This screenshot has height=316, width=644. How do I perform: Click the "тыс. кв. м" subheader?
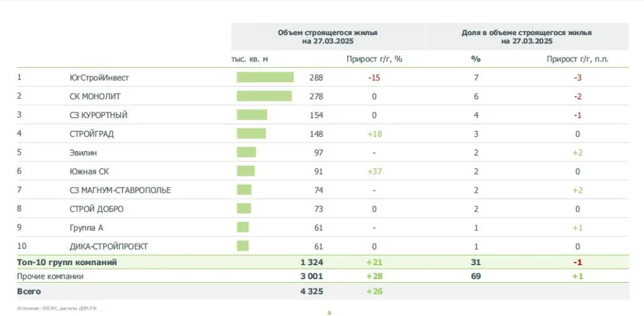pyautogui.click(x=250, y=59)
